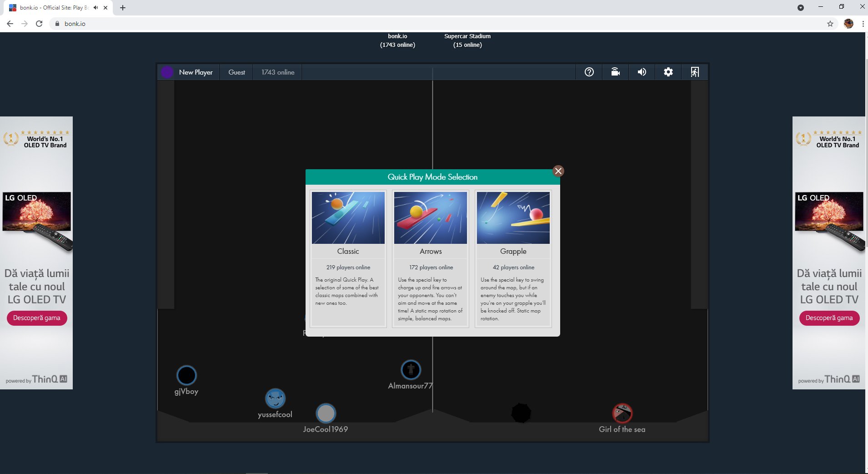Viewport: 868px width, 474px height.
Task: Mute the bonk.io browser tab audio
Action: (x=95, y=7)
